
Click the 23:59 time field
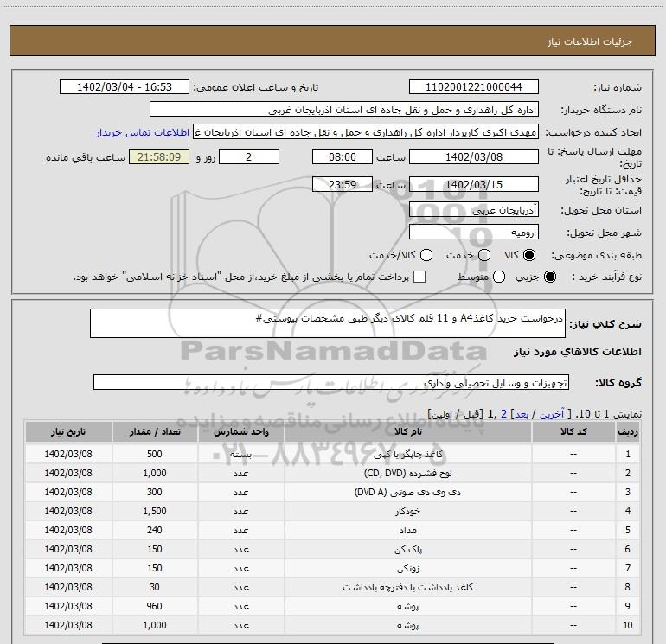(343, 184)
